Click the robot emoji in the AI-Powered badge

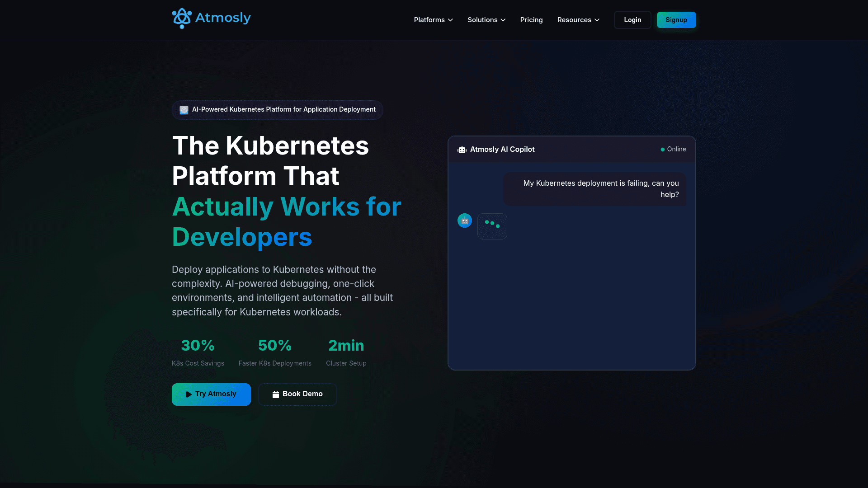pyautogui.click(x=184, y=109)
